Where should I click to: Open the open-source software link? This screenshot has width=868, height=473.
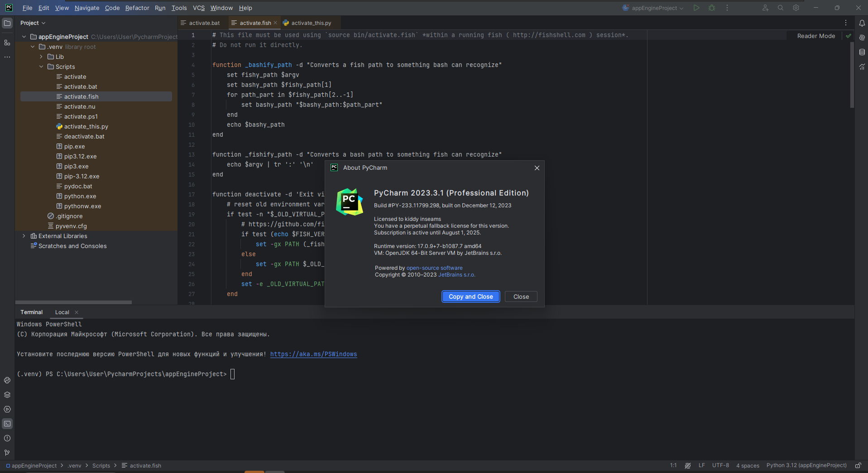[x=434, y=268]
